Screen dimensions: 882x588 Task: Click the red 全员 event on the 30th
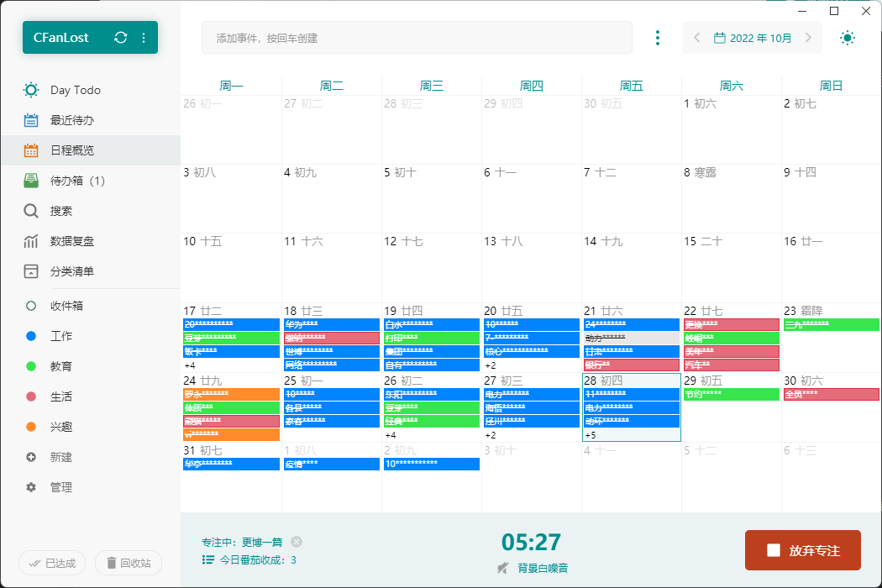pos(832,394)
